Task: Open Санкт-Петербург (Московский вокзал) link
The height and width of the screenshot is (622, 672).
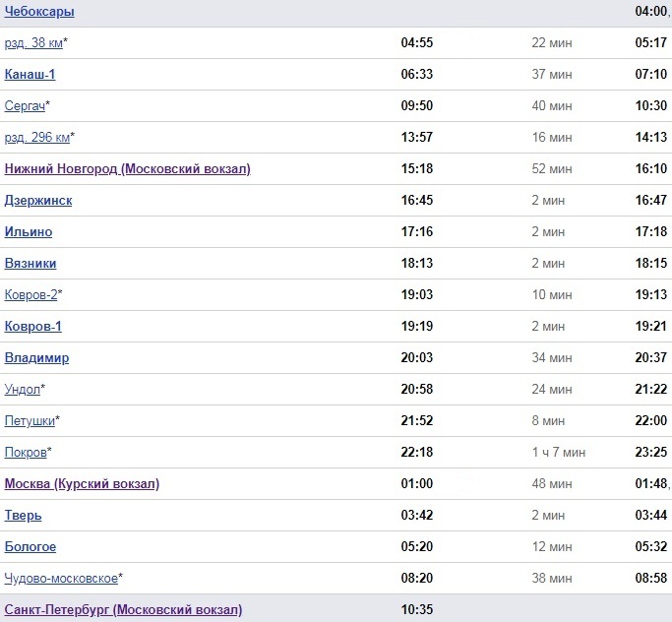Action: 123,610
